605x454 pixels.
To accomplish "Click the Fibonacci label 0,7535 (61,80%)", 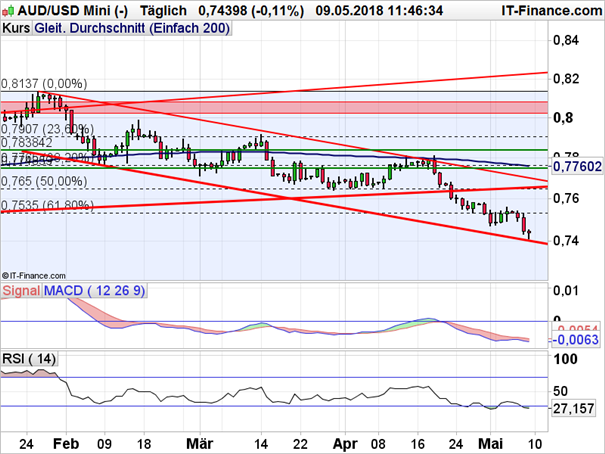I will point(47,205).
